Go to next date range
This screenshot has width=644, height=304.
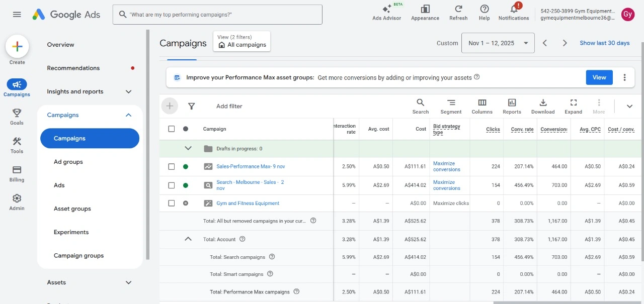565,43
